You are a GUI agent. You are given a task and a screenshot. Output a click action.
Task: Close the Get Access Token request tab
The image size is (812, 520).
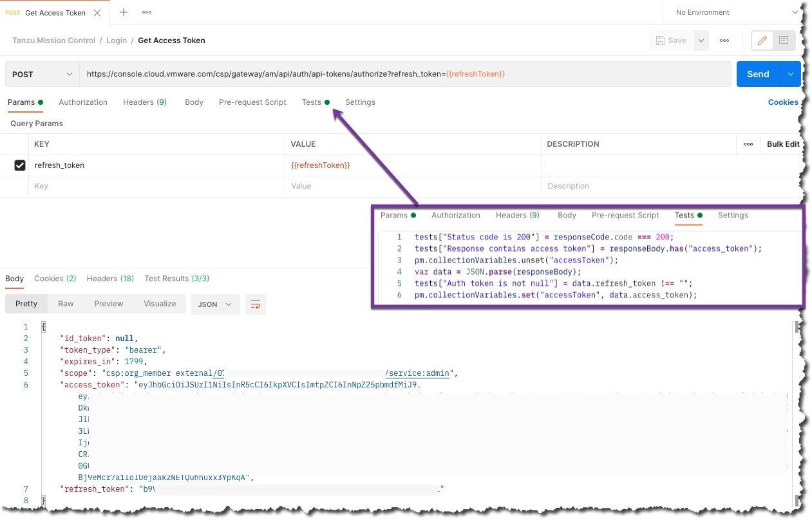(x=97, y=13)
